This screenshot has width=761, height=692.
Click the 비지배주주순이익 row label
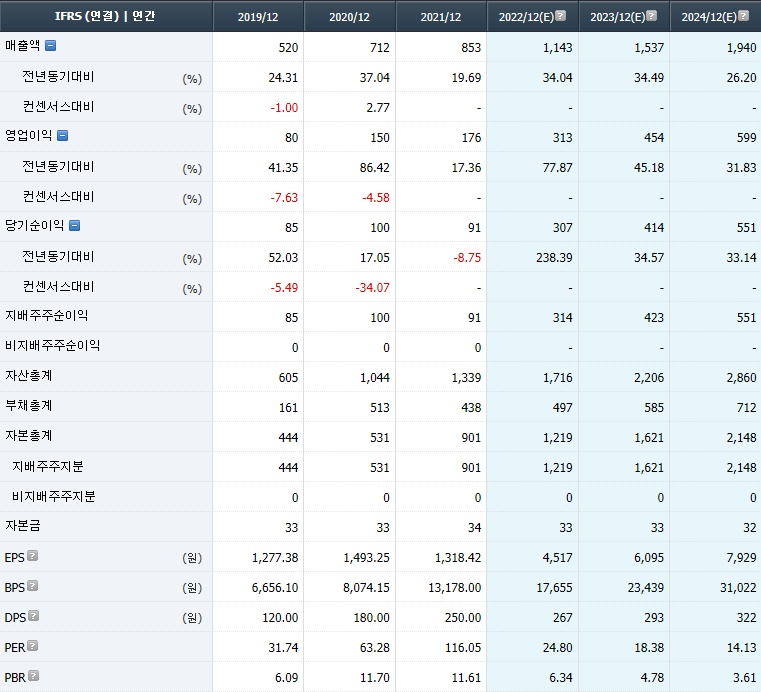[52, 346]
